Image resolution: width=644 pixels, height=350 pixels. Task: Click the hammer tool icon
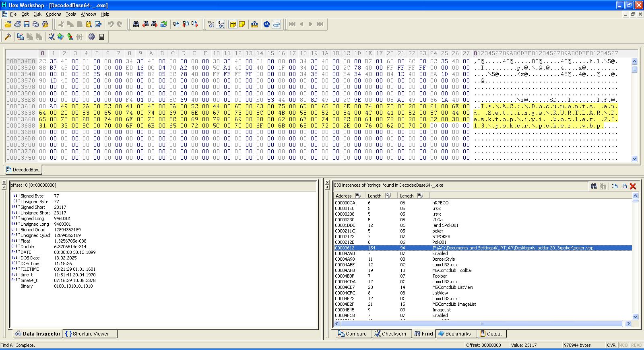pos(8,37)
